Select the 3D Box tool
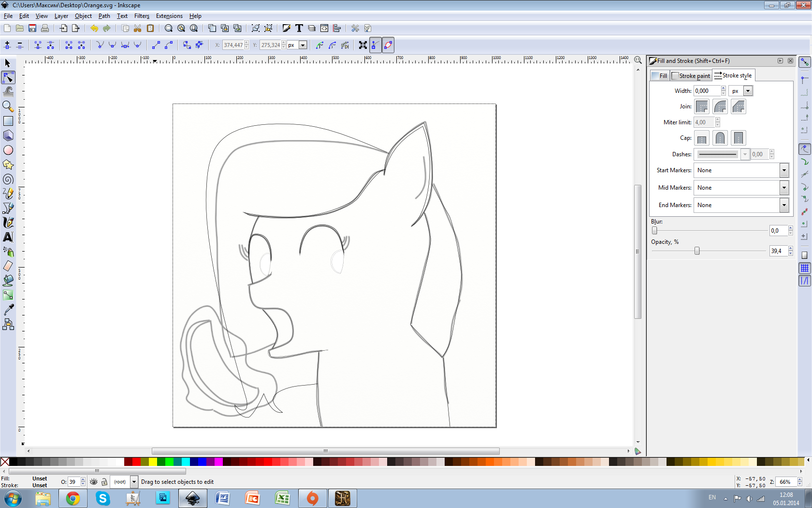 (x=8, y=135)
